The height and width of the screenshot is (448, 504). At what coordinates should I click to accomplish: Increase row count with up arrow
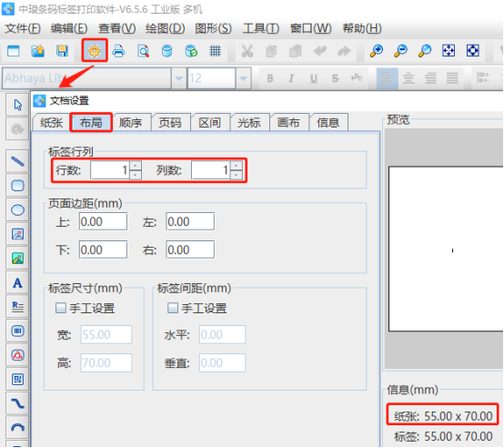click(x=136, y=166)
